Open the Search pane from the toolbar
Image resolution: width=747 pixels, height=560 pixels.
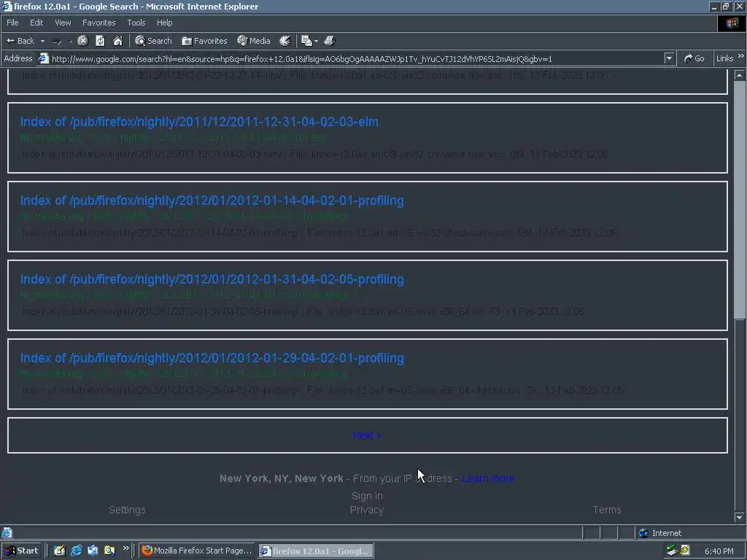tap(153, 41)
